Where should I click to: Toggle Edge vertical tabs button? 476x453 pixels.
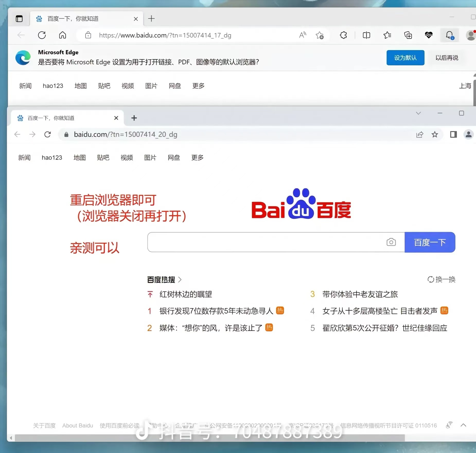pyautogui.click(x=19, y=19)
